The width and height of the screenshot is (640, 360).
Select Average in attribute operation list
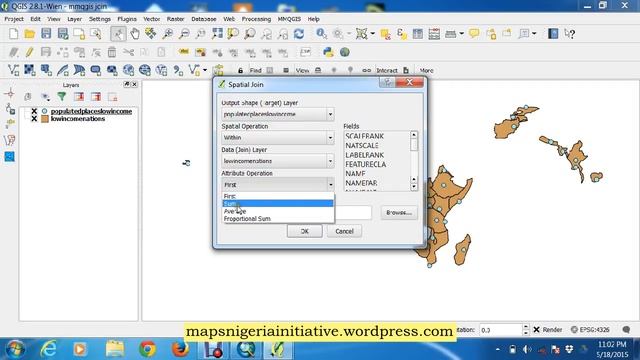point(278,211)
